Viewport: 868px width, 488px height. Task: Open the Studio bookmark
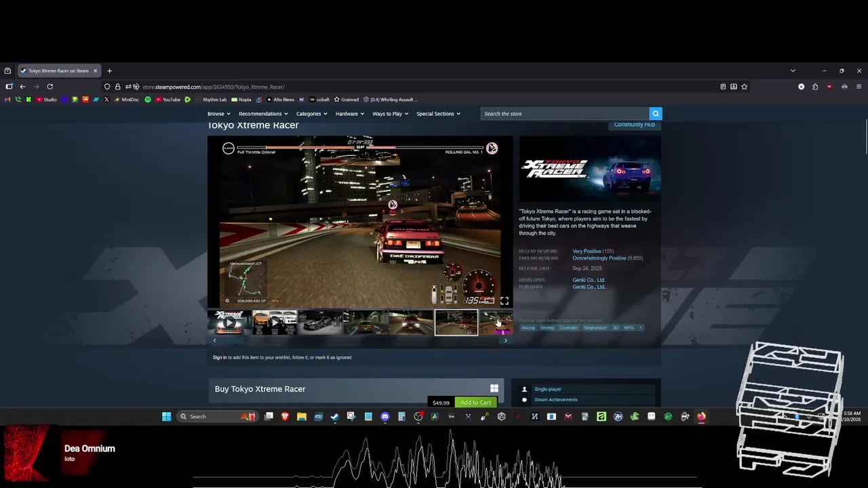click(47, 100)
